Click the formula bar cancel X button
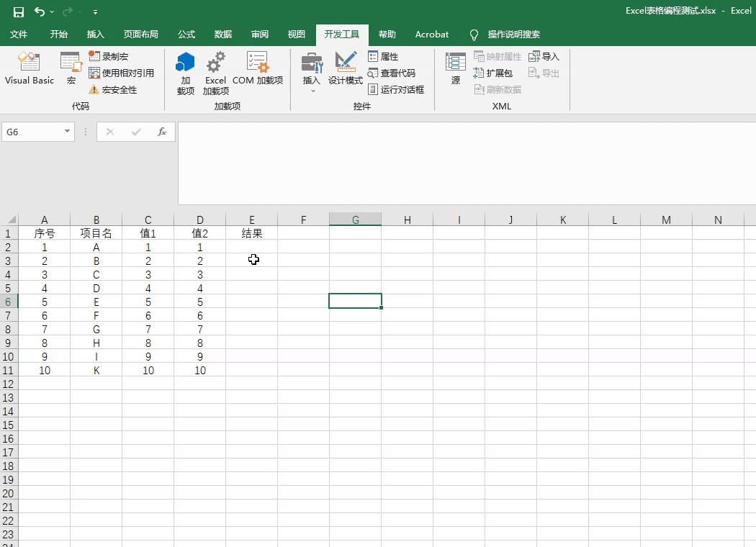The height and width of the screenshot is (547, 756). [x=110, y=132]
